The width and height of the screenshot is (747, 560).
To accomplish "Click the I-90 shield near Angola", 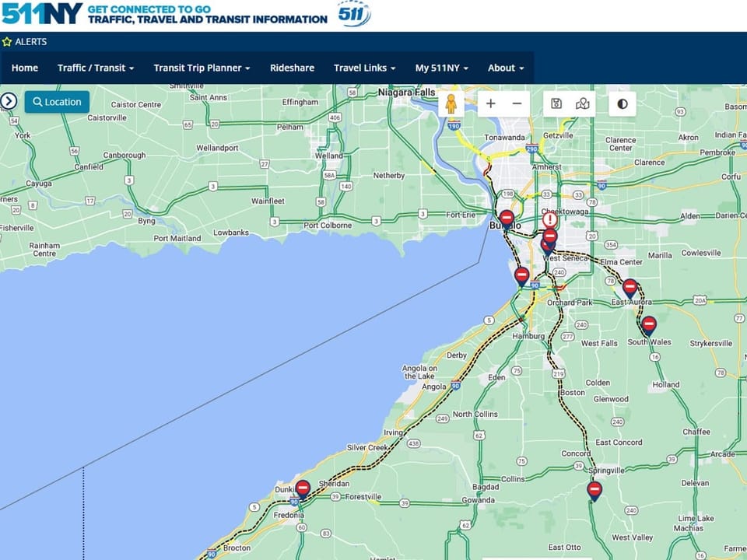I will pos(455,387).
